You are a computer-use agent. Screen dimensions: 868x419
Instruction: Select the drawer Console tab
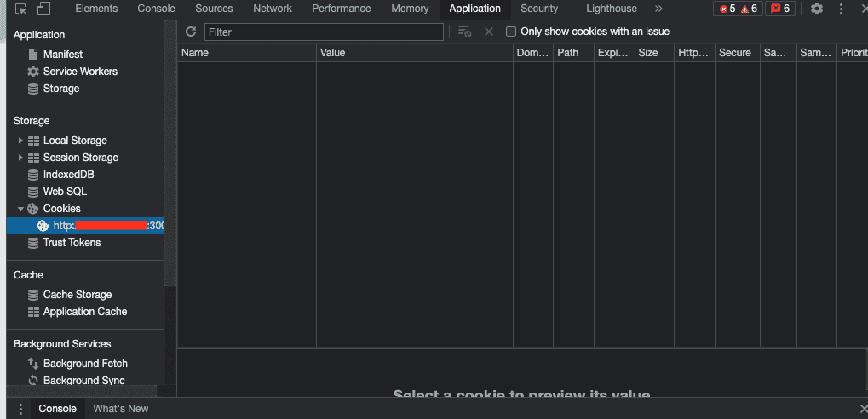point(58,409)
